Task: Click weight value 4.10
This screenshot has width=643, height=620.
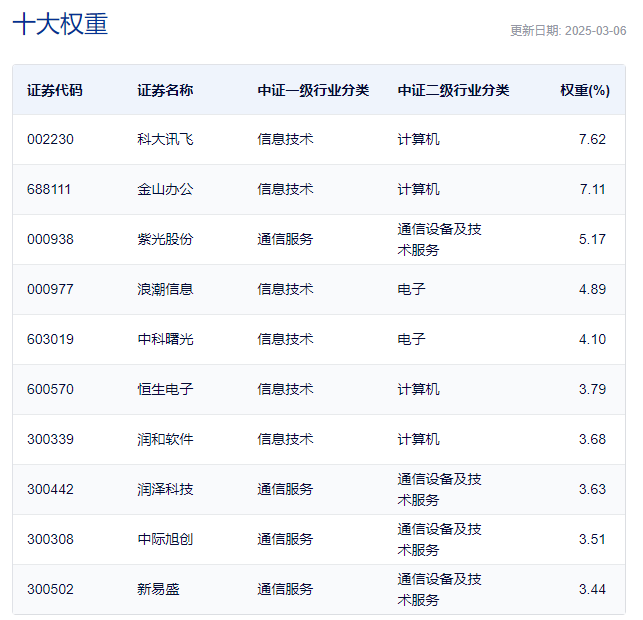Action: [592, 340]
